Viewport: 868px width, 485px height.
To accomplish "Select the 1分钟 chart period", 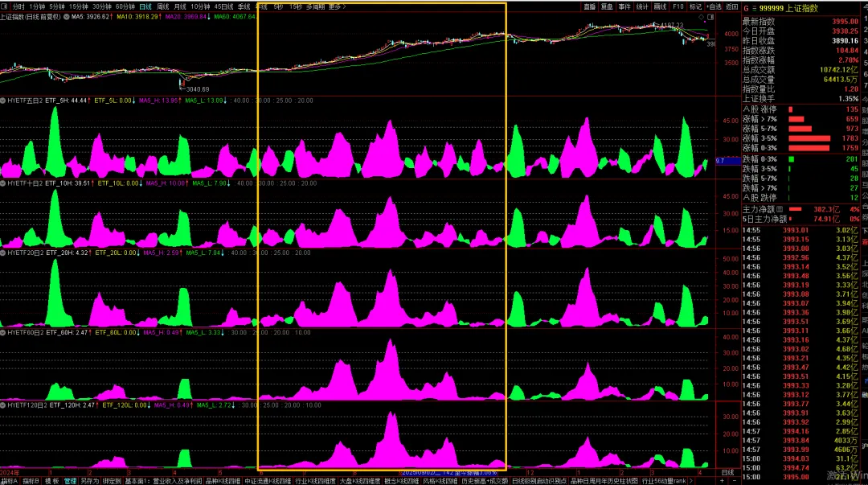I will tap(37, 6).
